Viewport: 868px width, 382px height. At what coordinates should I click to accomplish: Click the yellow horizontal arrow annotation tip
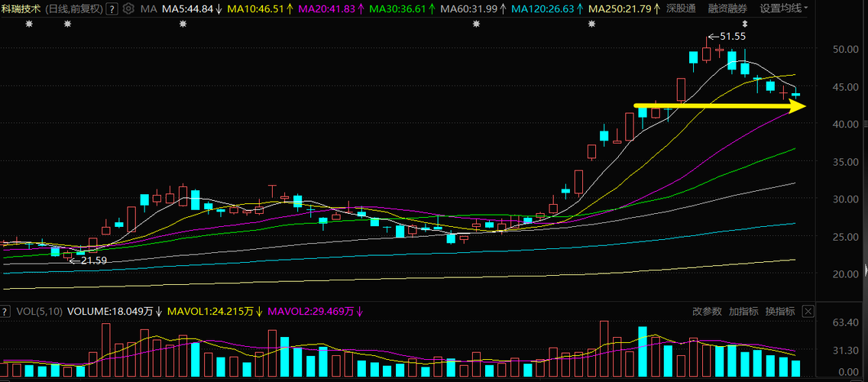(798, 105)
